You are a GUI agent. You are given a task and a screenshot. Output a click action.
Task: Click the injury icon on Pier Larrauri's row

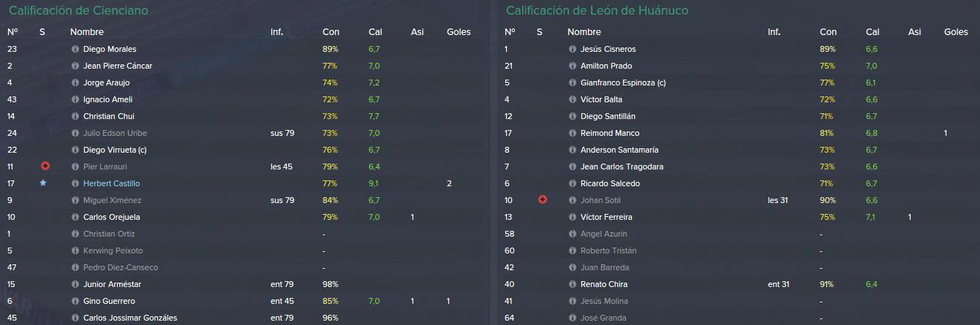[x=45, y=167]
